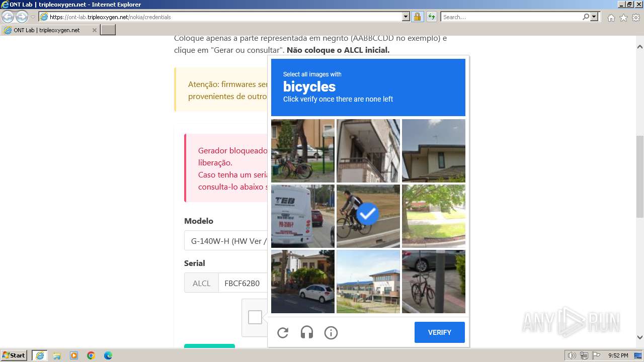Tick the reCAPTCHA checkbox behind the challenge
Image resolution: width=644 pixels, height=362 pixels.
pos(255,317)
